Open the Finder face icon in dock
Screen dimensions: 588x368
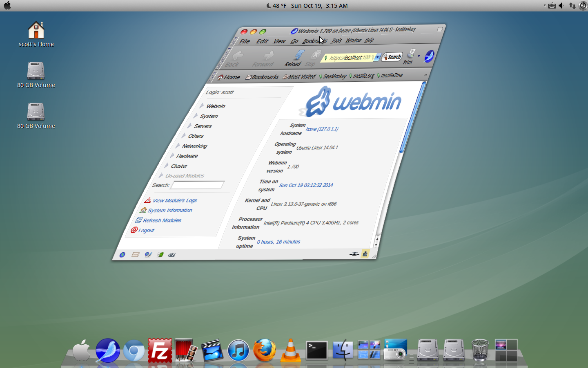[x=343, y=350]
